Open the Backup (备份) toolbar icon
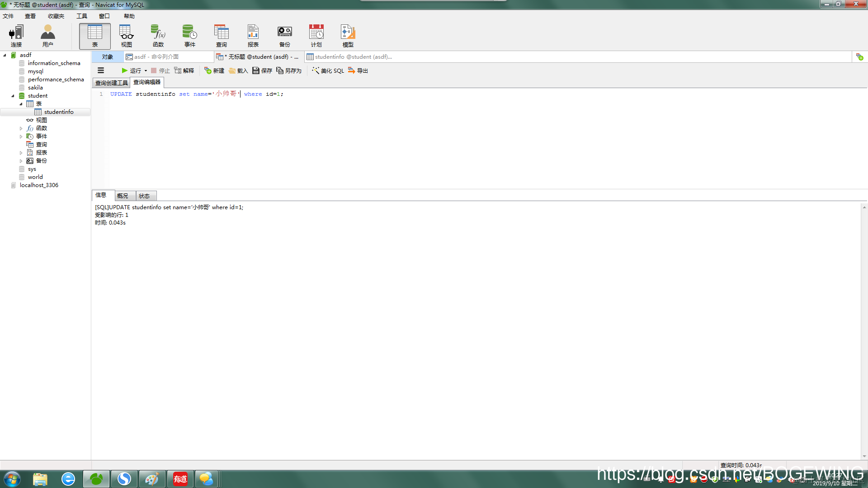The width and height of the screenshot is (868, 488). (284, 36)
